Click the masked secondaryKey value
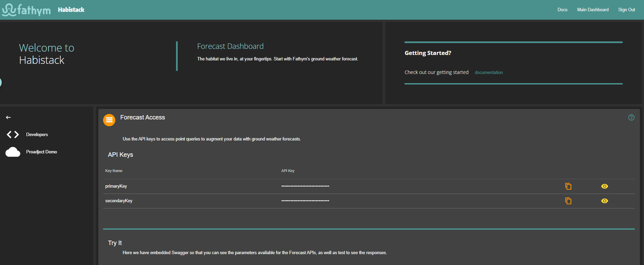 (305, 201)
